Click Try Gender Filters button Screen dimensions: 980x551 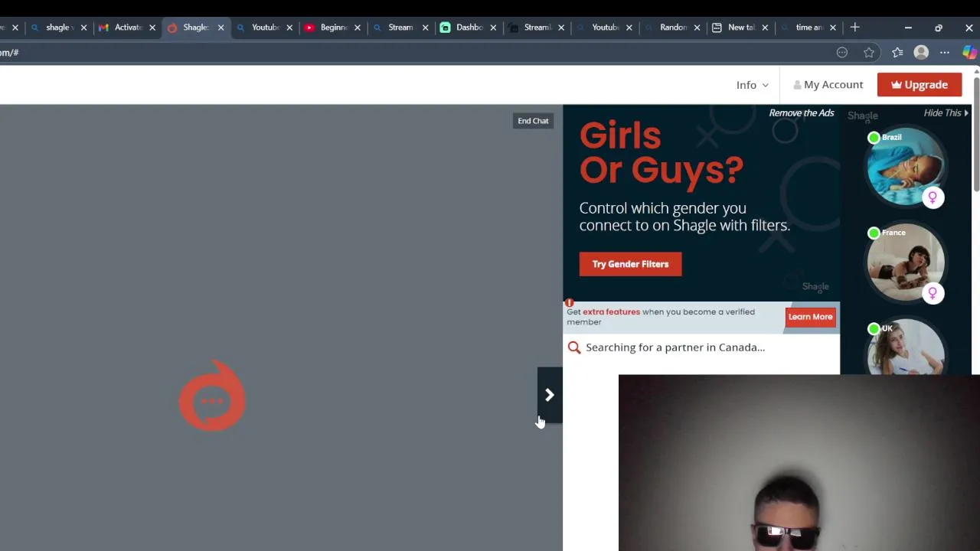(x=630, y=264)
